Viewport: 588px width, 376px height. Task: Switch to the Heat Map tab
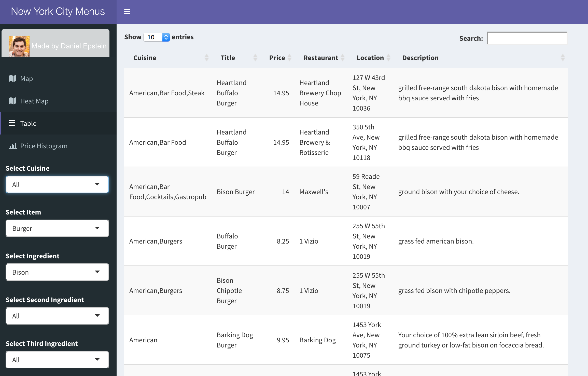(34, 101)
